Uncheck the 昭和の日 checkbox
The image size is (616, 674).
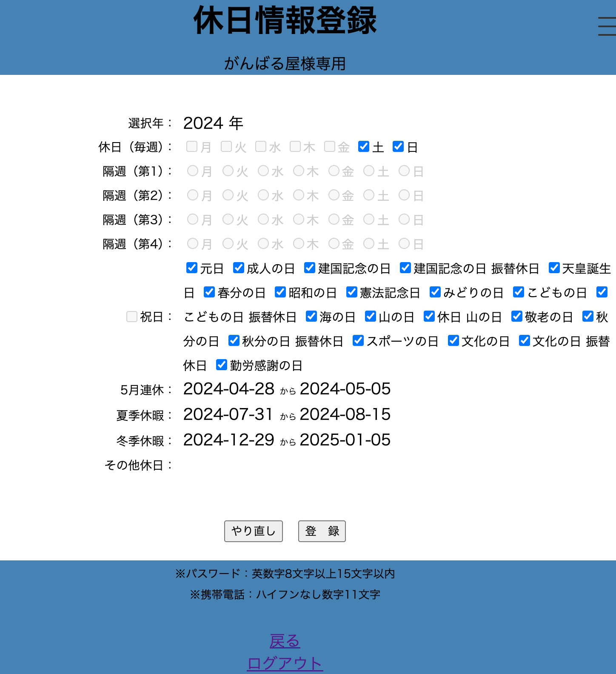[x=280, y=292]
